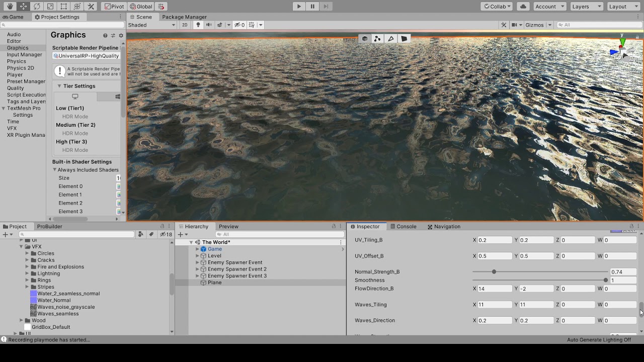Screen dimensions: 644x362
Task: Open the Shaded draw mode dropdown
Action: [151, 25]
